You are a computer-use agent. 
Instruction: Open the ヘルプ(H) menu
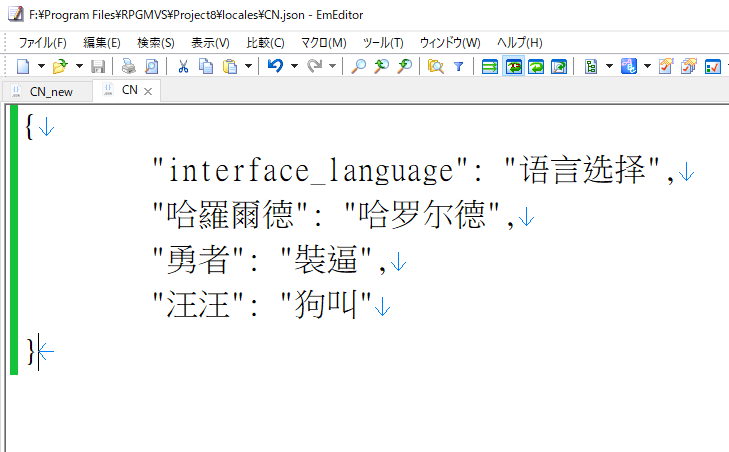[x=520, y=43]
